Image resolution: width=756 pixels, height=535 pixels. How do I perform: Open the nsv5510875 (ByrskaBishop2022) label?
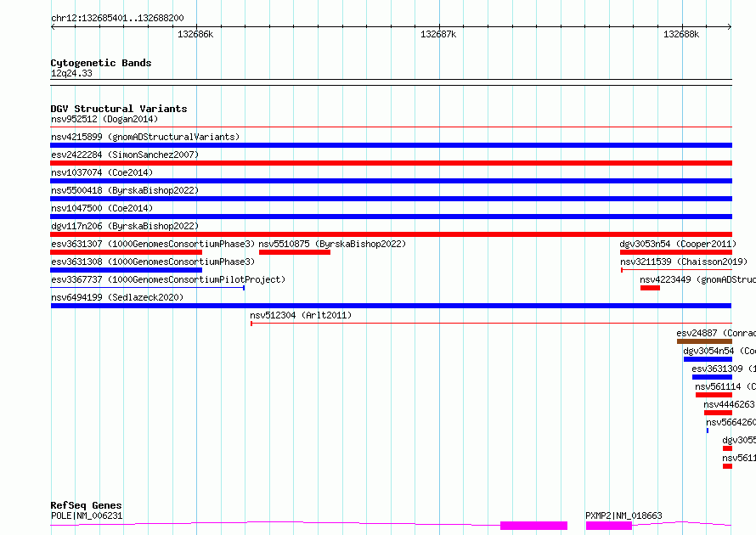pyautogui.click(x=332, y=244)
